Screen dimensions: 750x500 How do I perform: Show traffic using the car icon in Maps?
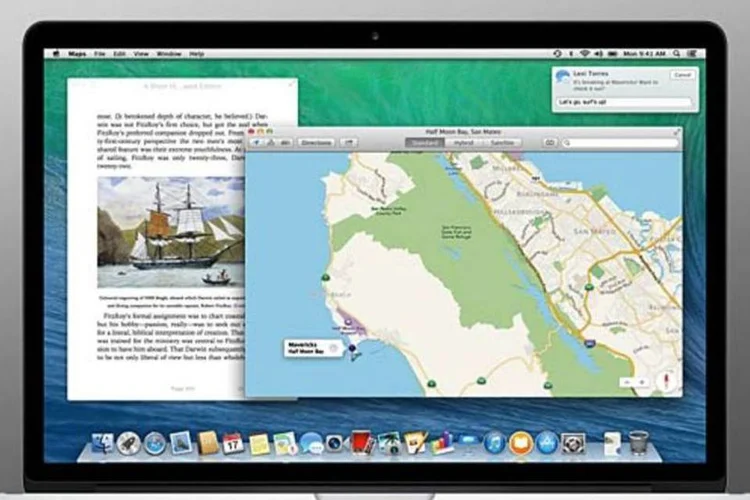click(x=286, y=143)
